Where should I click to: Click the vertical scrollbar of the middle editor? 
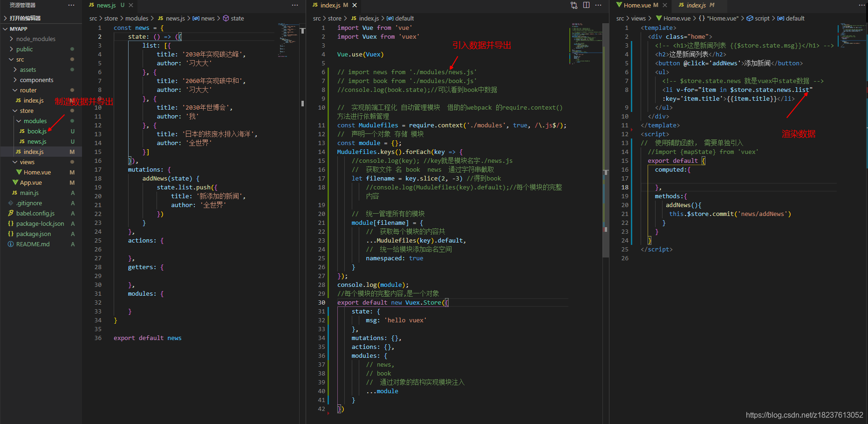pyautogui.click(x=606, y=140)
